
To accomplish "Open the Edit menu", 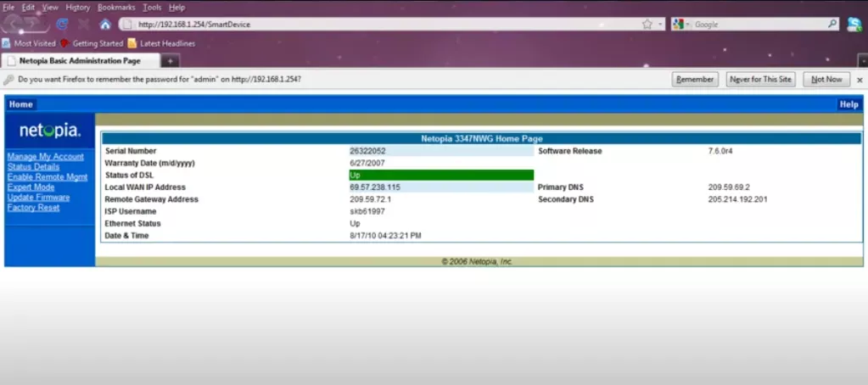I will click(x=28, y=8).
